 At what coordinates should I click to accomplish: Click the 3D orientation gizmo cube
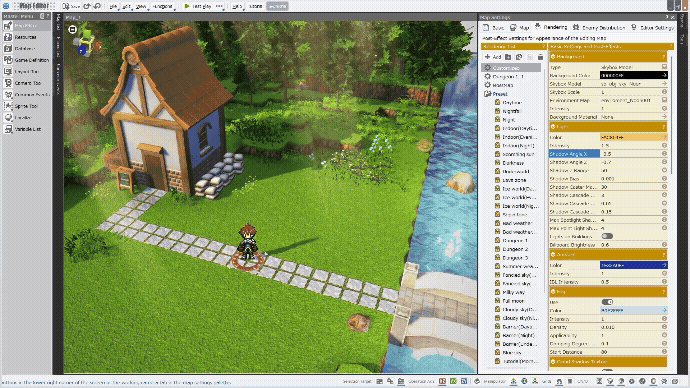click(x=88, y=43)
